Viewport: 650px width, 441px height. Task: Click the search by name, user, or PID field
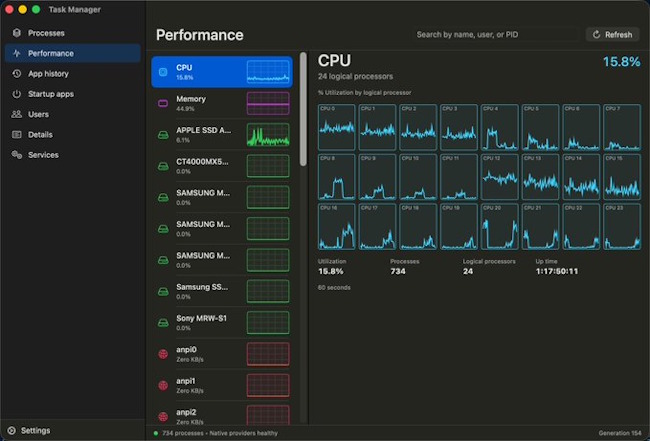click(x=495, y=34)
